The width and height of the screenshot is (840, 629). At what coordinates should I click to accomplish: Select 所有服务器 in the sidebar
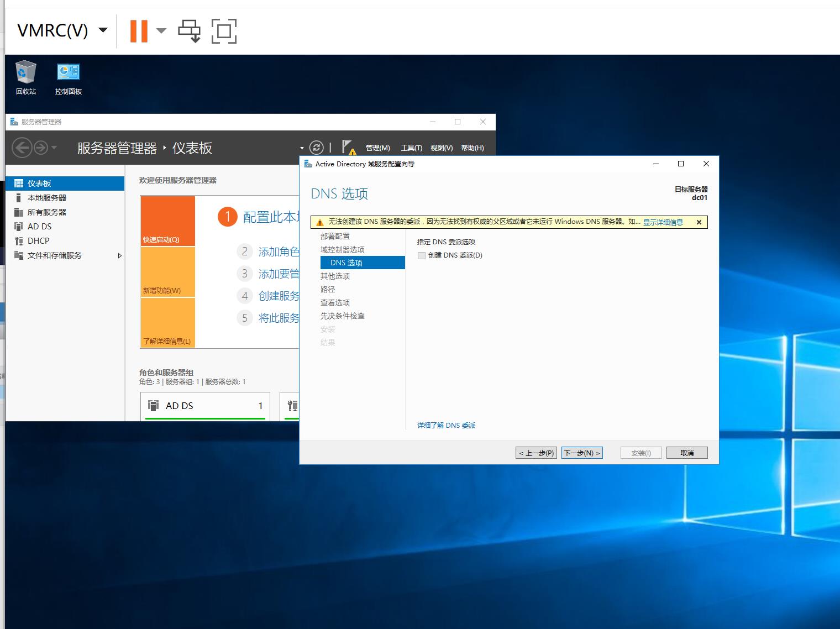click(x=65, y=212)
